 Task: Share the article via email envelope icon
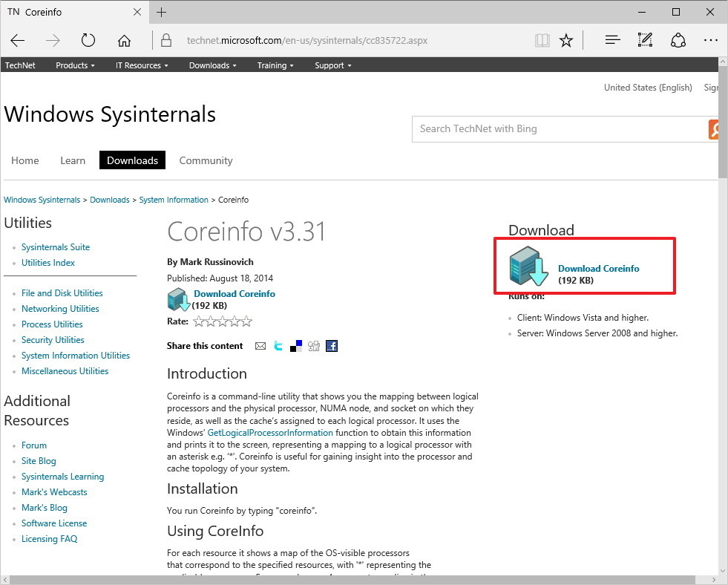(260, 345)
